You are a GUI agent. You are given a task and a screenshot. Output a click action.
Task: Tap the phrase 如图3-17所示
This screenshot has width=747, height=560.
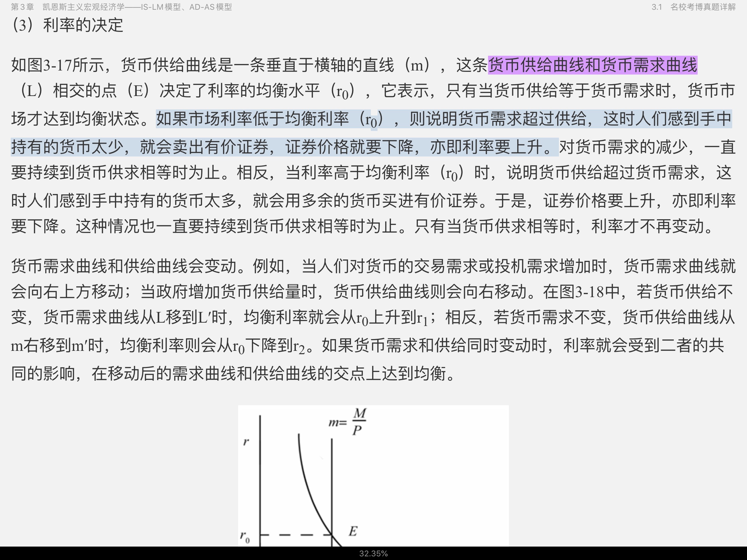click(57, 65)
